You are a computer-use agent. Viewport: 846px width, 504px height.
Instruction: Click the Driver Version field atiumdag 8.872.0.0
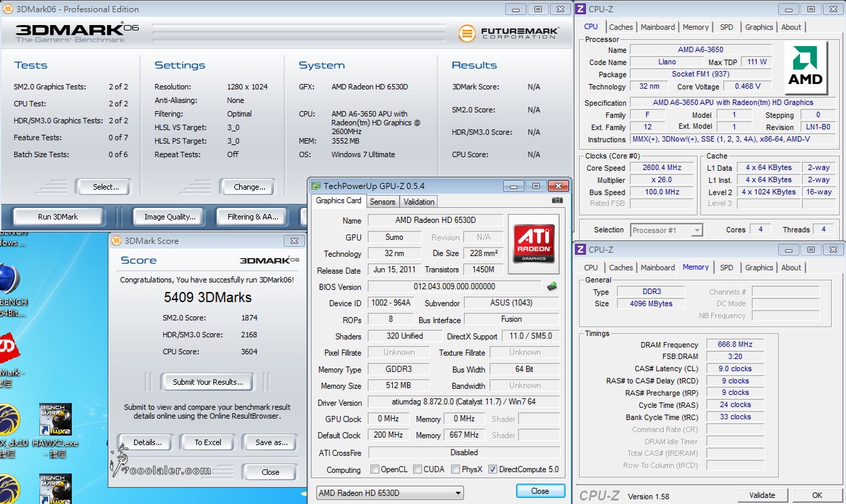point(464,402)
